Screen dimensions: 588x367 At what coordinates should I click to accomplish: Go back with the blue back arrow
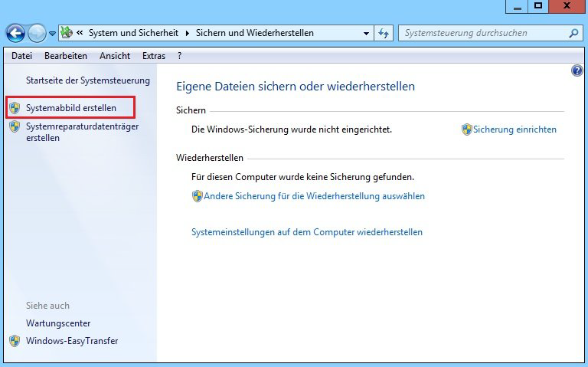[x=15, y=34]
